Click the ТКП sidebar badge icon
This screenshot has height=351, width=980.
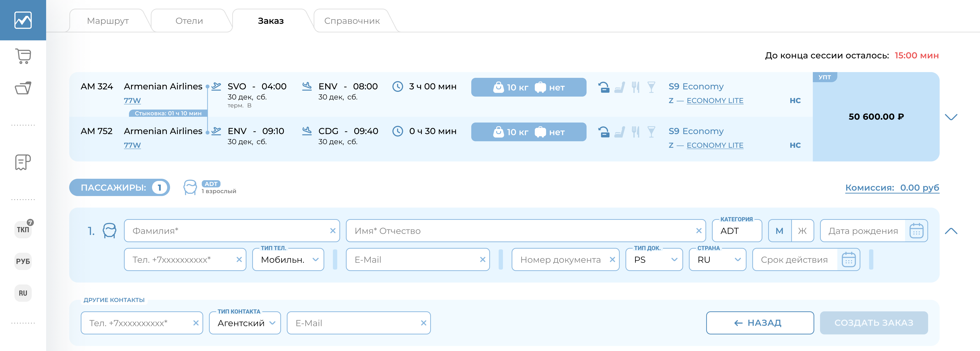tap(23, 230)
